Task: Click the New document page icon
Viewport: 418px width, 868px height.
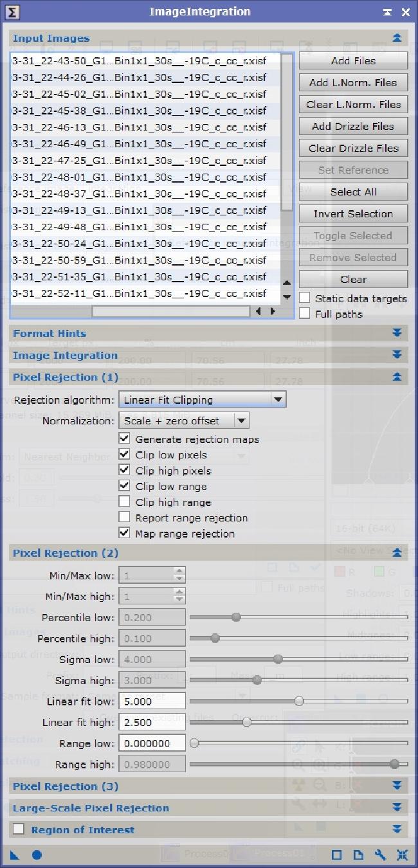Action: [x=358, y=855]
